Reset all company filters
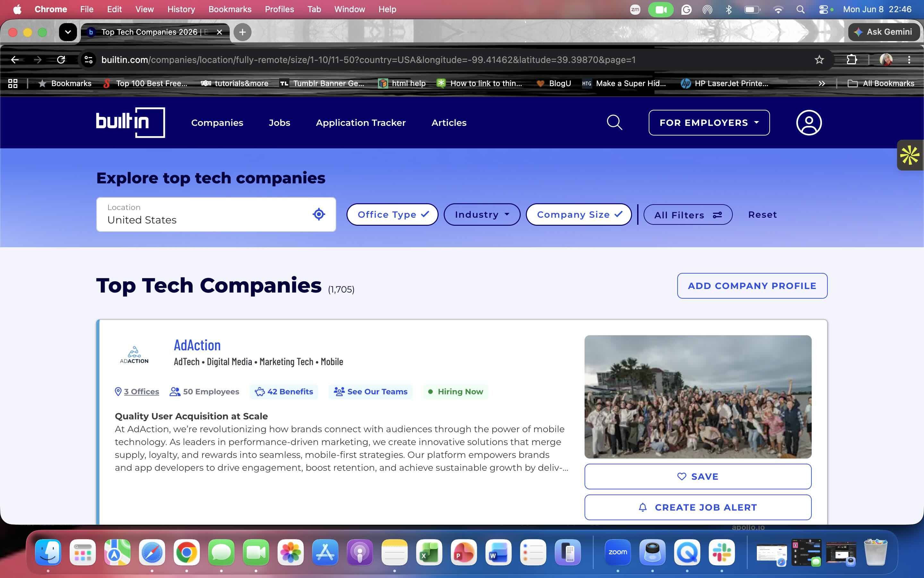Screen dimensions: 924x578 click(762, 215)
